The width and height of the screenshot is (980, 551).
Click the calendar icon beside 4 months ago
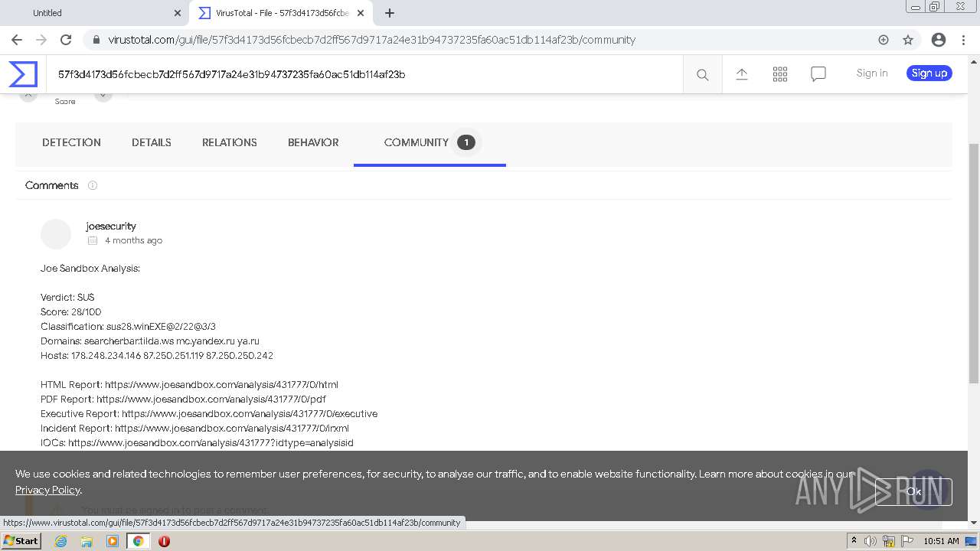coord(93,240)
